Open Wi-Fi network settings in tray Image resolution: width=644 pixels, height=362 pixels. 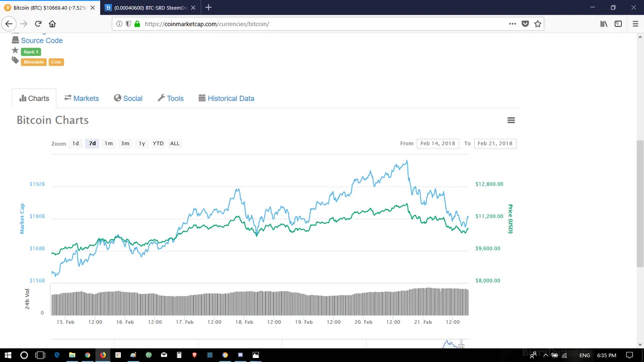565,355
